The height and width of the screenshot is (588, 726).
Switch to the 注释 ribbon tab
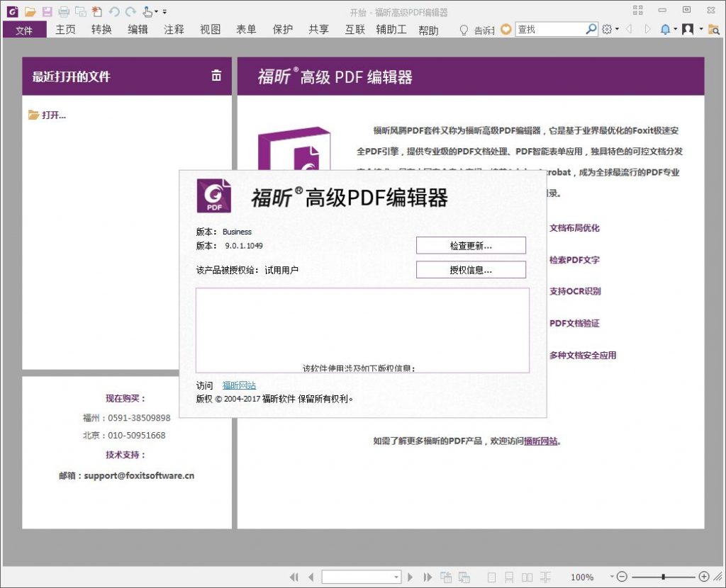pos(174,30)
